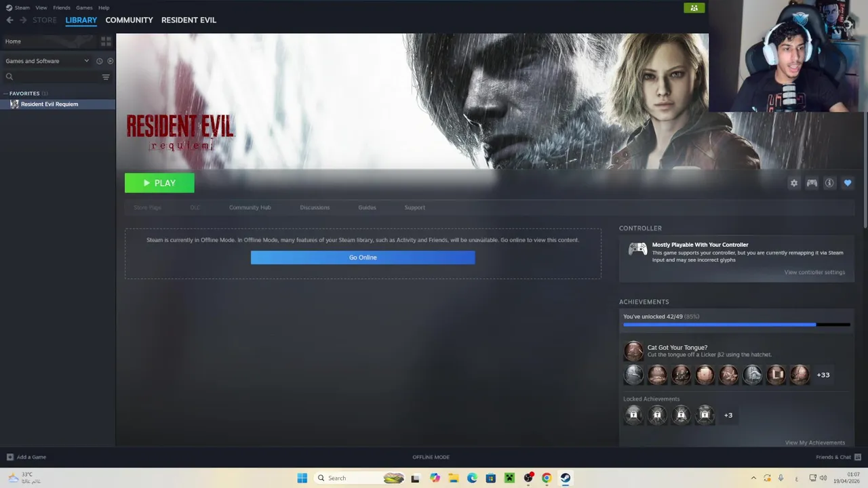
Task: Open the controller layout icon next to the gear
Action: pyautogui.click(x=812, y=183)
